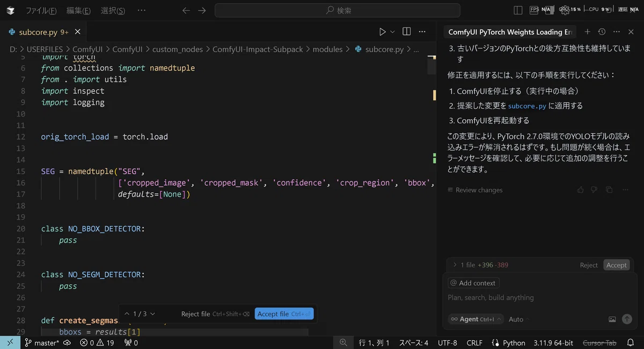644x349 pixels.
Task: Open the run options dropdown arrow
Action: [392, 32]
